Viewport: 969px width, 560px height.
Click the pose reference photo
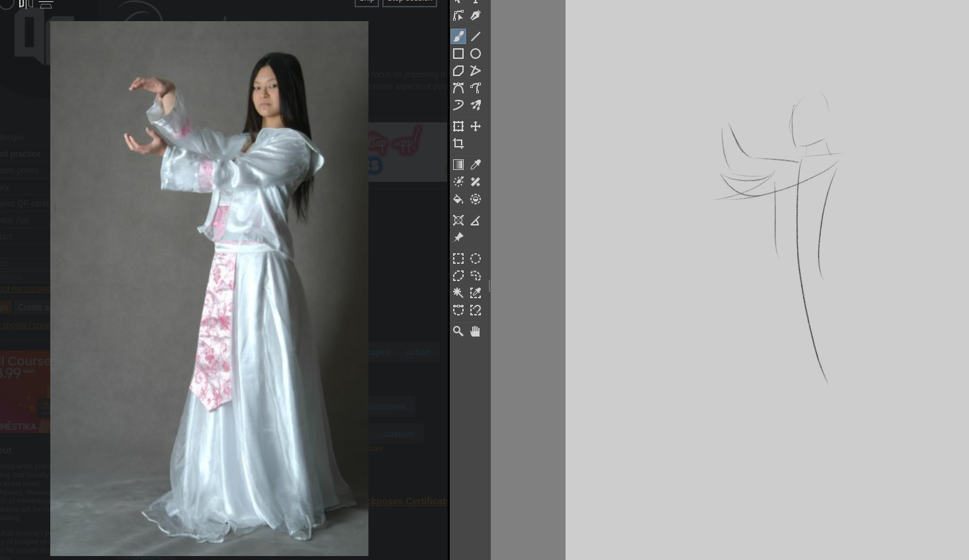click(x=209, y=288)
